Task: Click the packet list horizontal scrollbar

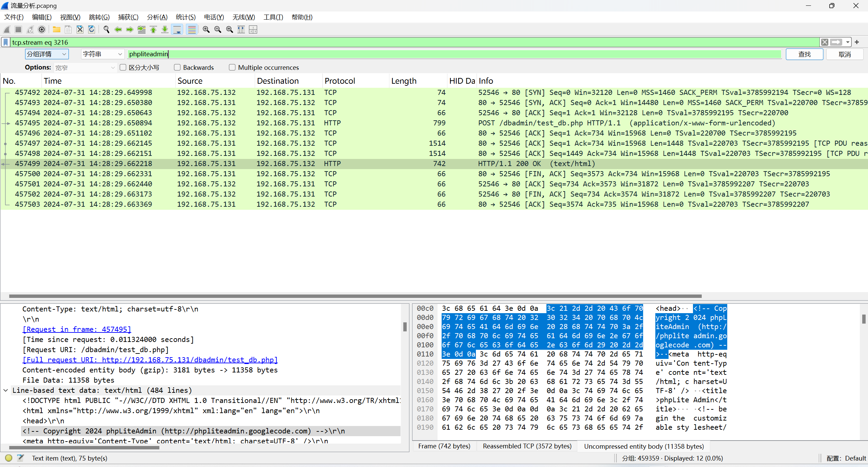Action: click(355, 296)
